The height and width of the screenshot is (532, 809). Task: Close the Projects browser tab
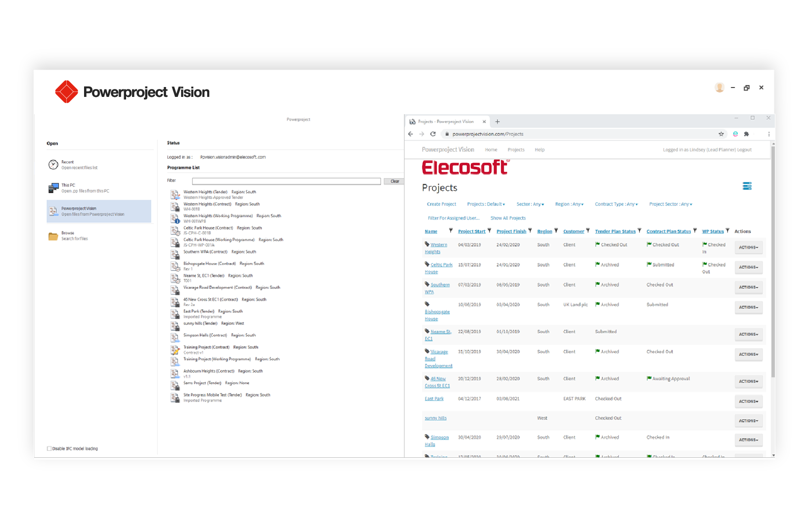tap(484, 122)
